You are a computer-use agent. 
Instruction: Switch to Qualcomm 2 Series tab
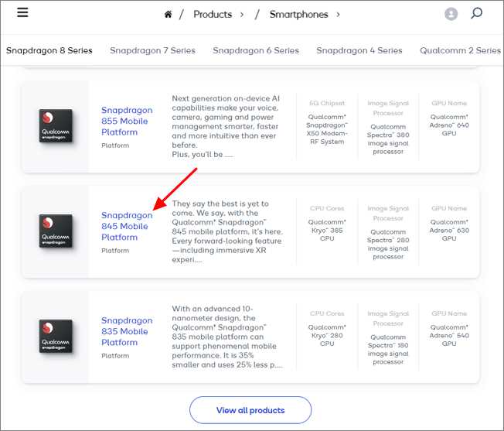coord(460,50)
